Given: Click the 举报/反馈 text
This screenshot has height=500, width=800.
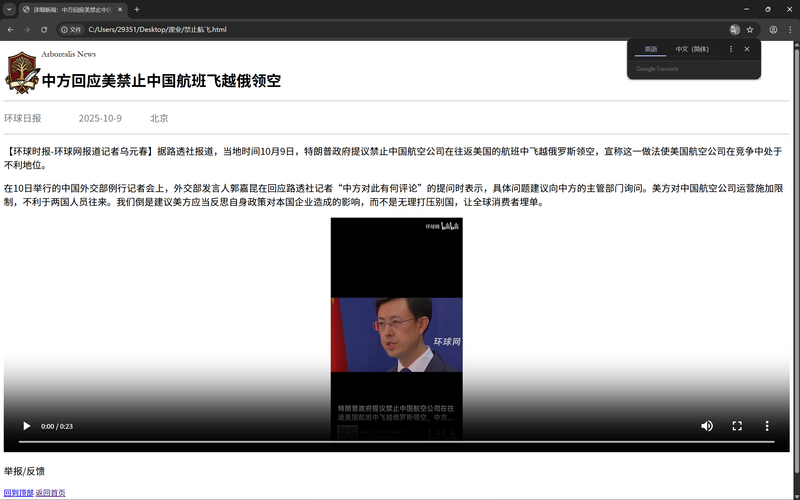Looking at the screenshot, I should click(24, 471).
